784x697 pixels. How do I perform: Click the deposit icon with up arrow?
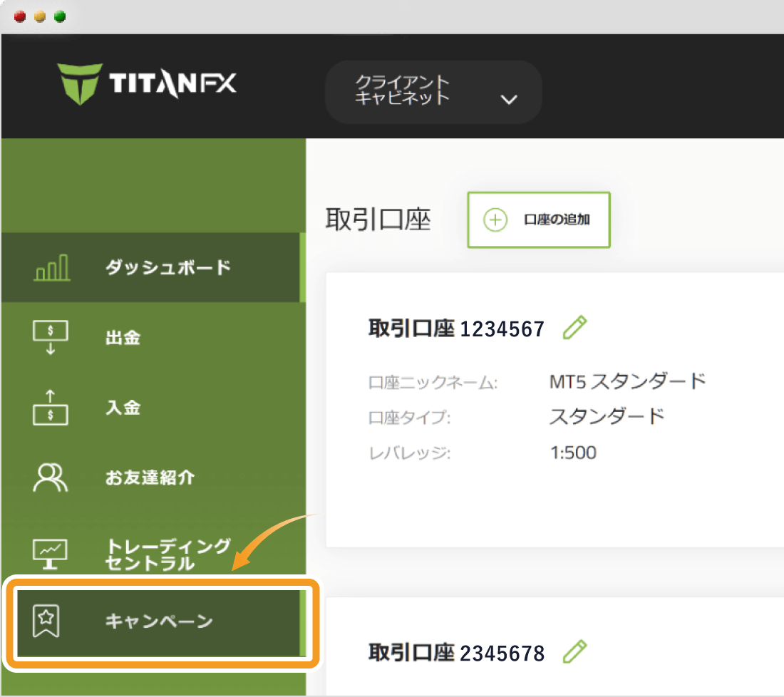coord(51,408)
